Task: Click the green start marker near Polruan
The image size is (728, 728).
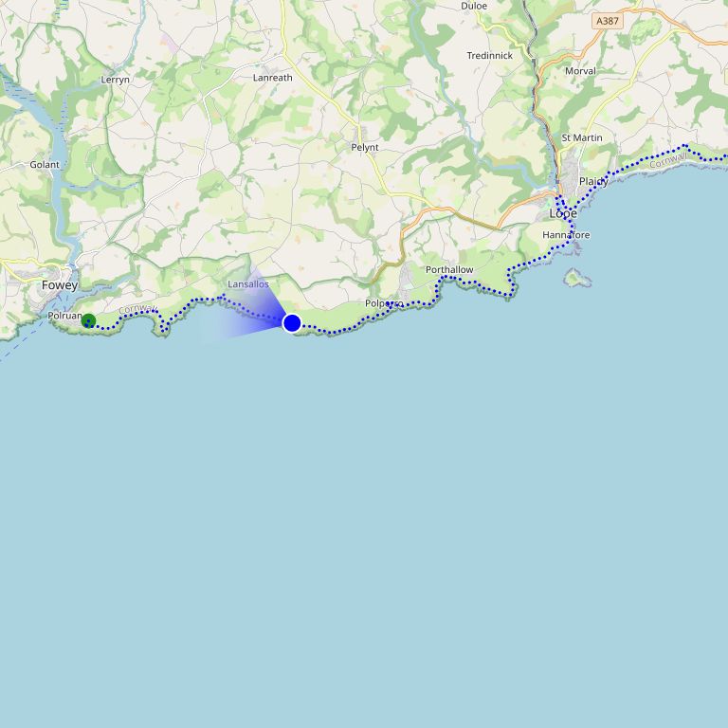Action: [x=88, y=320]
